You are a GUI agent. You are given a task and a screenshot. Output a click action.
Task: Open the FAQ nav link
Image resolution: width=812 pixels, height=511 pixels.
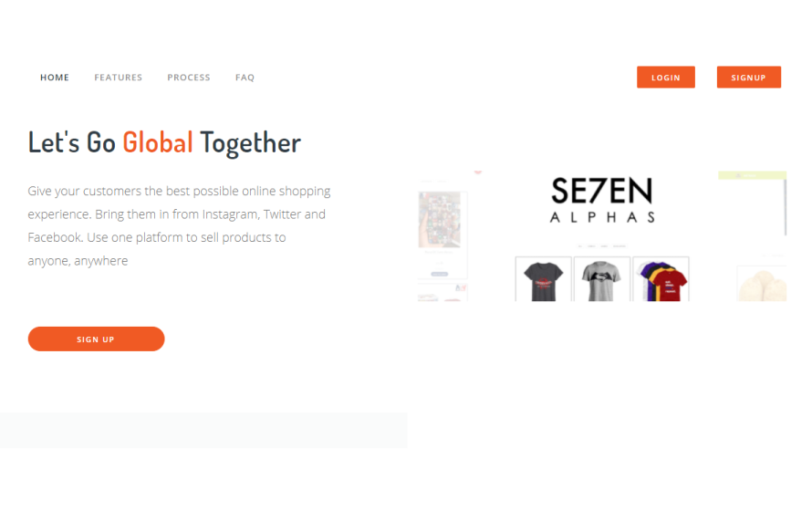tap(245, 78)
